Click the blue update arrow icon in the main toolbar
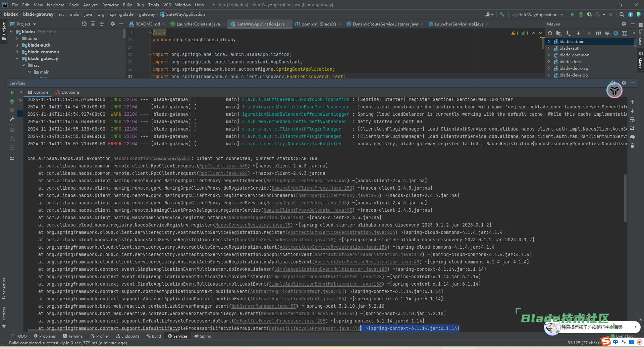The image size is (644, 349). (631, 14)
